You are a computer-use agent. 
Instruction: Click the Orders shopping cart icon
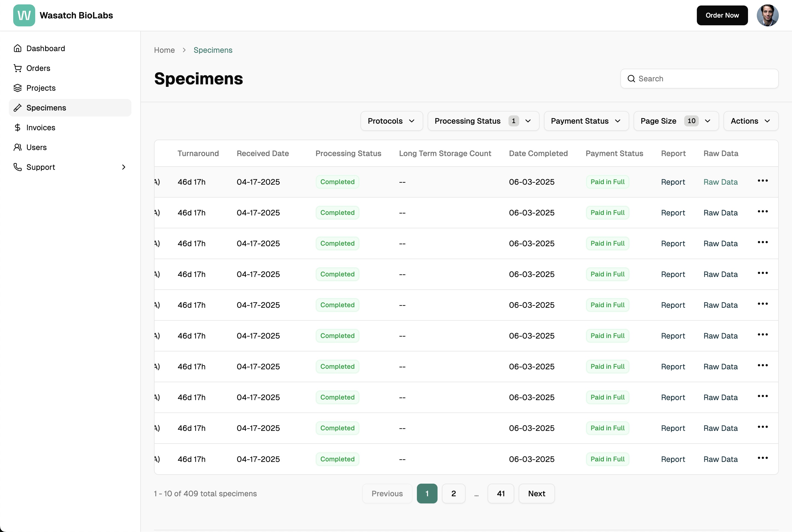18,68
